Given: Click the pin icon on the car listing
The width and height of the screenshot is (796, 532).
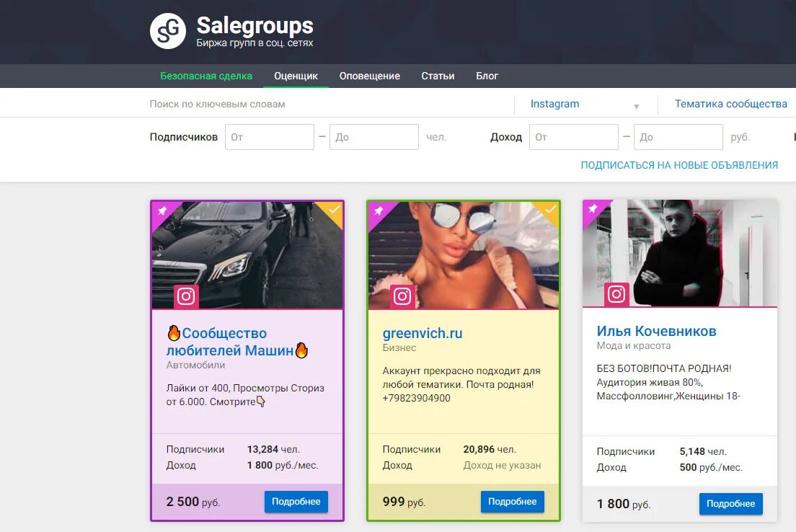Looking at the screenshot, I should [162, 210].
